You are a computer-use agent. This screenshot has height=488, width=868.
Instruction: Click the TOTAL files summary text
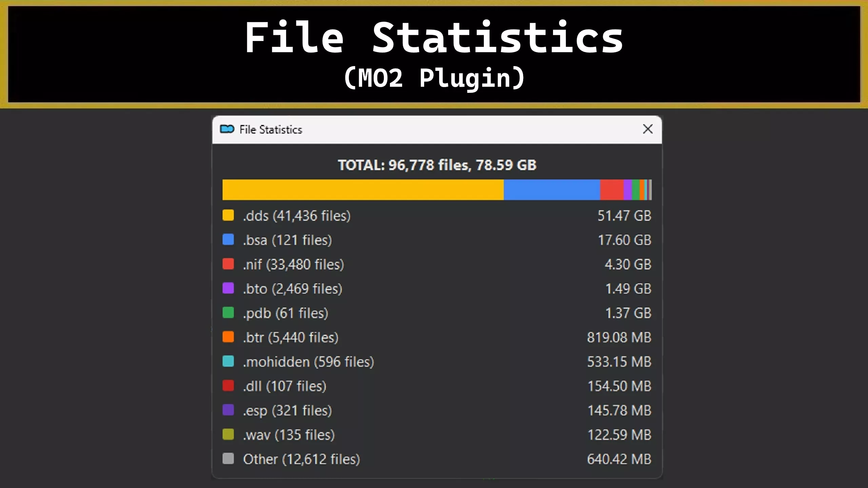coord(437,165)
